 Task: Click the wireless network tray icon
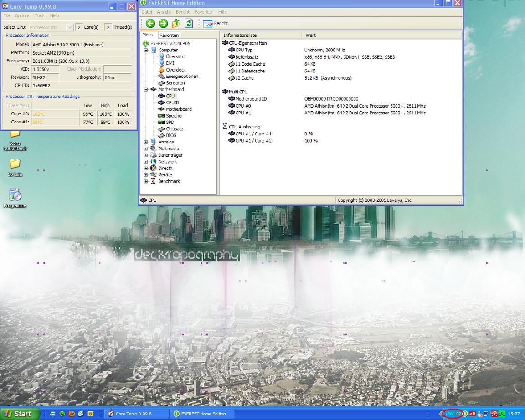(x=487, y=415)
